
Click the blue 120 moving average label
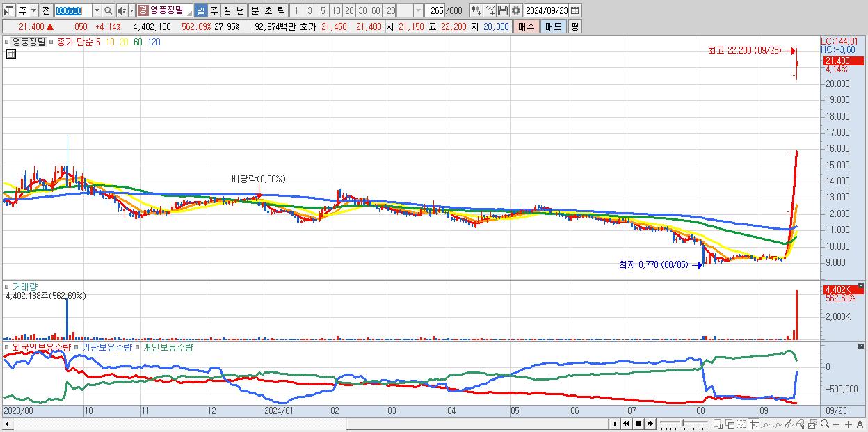tap(154, 42)
